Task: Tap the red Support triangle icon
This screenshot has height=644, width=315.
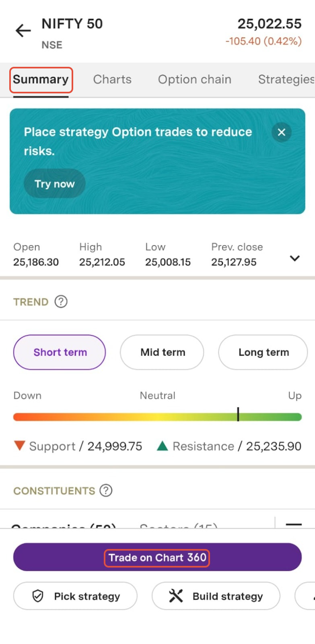Action: 19,446
